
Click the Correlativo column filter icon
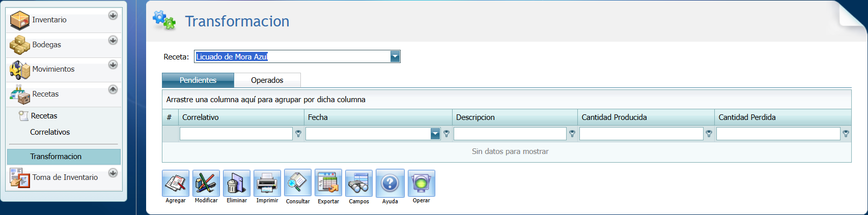(x=298, y=134)
